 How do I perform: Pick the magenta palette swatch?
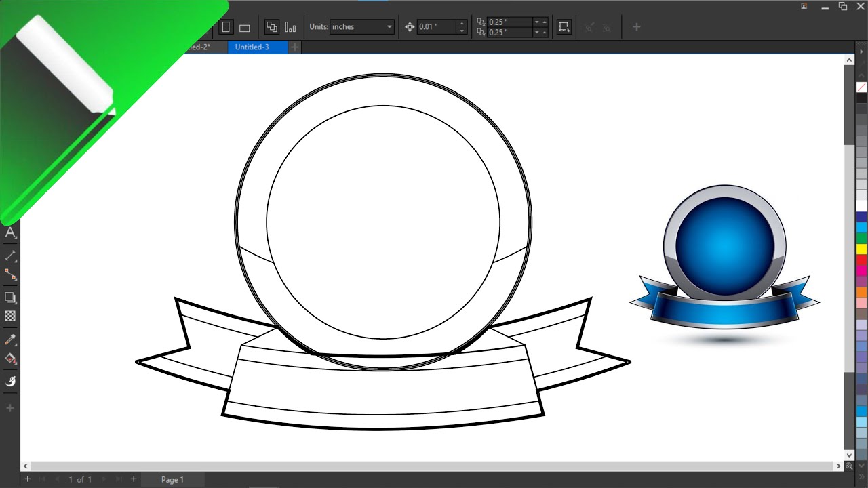(861, 270)
